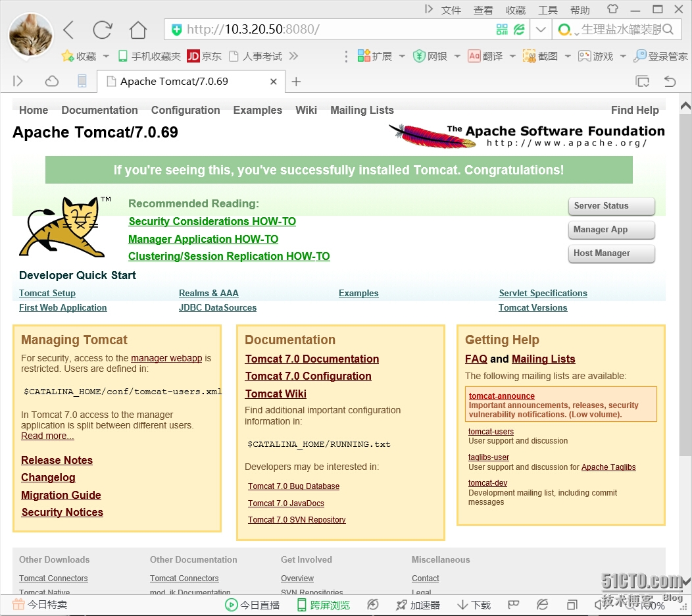The height and width of the screenshot is (616, 692).
Task: Open the search engine selector dropdown
Action: coord(568,30)
